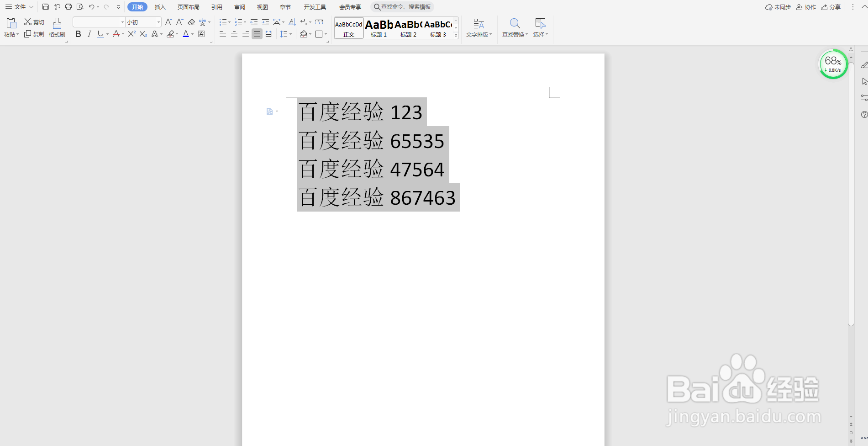Toggle Bold formatting
Screen dimensions: 868x446
78,34
